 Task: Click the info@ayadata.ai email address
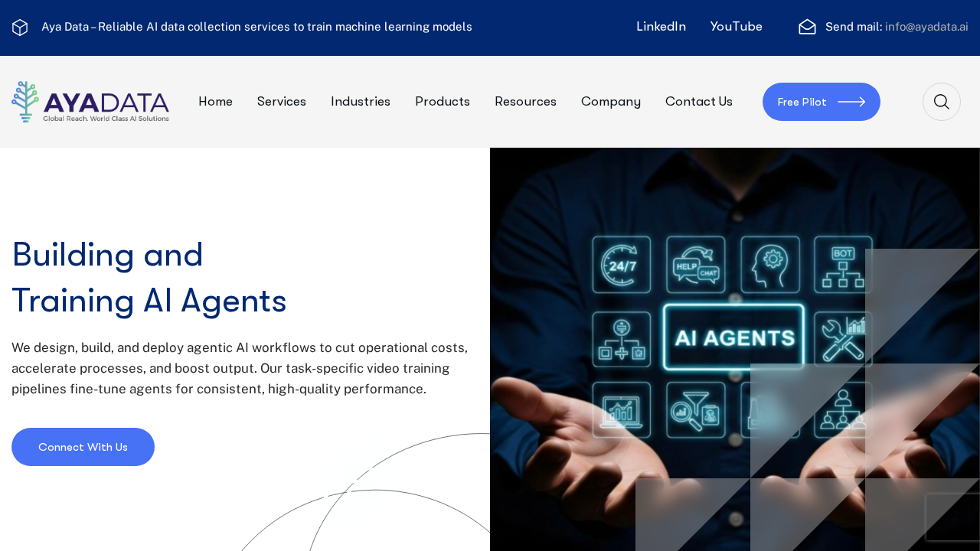(x=926, y=27)
